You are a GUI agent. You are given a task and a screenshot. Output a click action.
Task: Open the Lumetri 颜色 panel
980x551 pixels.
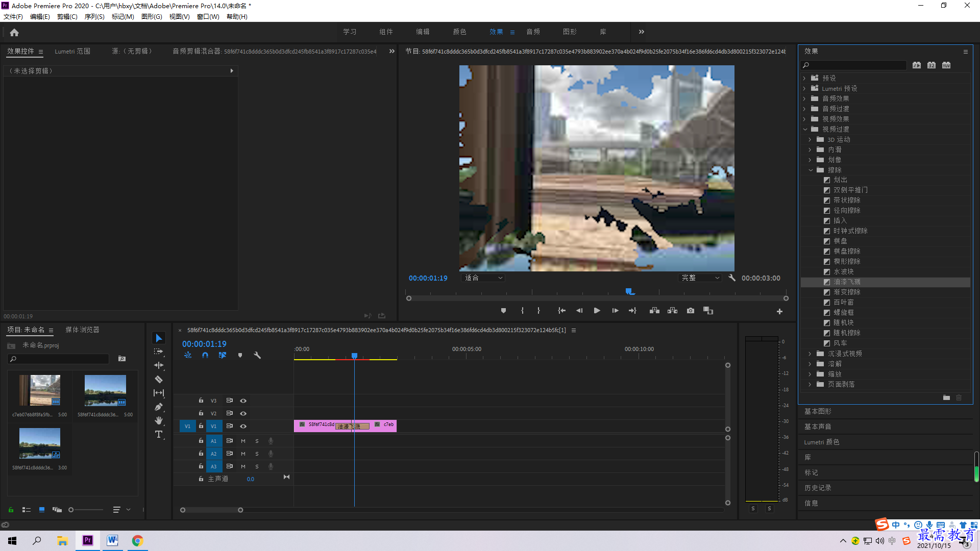[x=822, y=442]
